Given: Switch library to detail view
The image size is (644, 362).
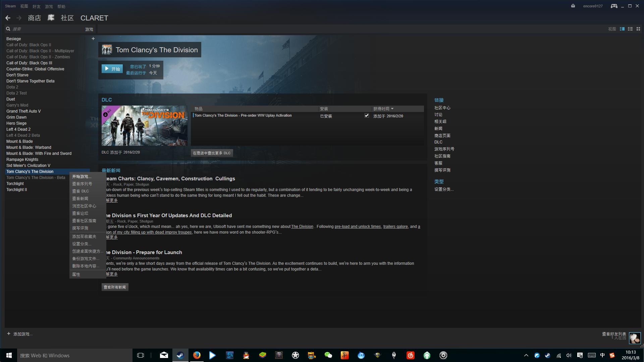Looking at the screenshot, I should point(622,29).
